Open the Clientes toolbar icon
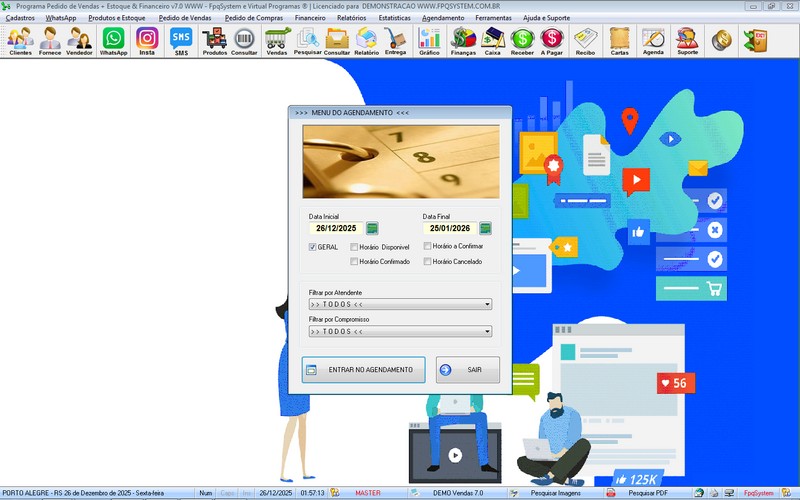This screenshot has width=800, height=500. click(20, 41)
